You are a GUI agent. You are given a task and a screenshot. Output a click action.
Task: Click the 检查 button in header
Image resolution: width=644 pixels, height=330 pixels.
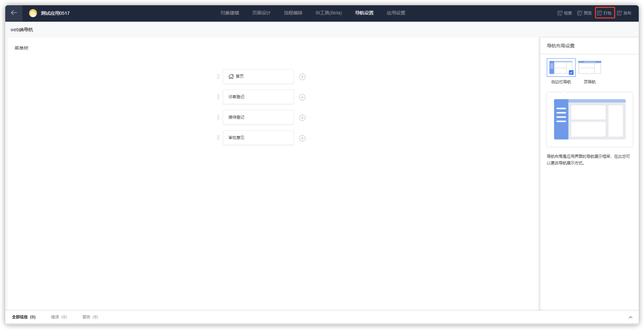click(565, 13)
